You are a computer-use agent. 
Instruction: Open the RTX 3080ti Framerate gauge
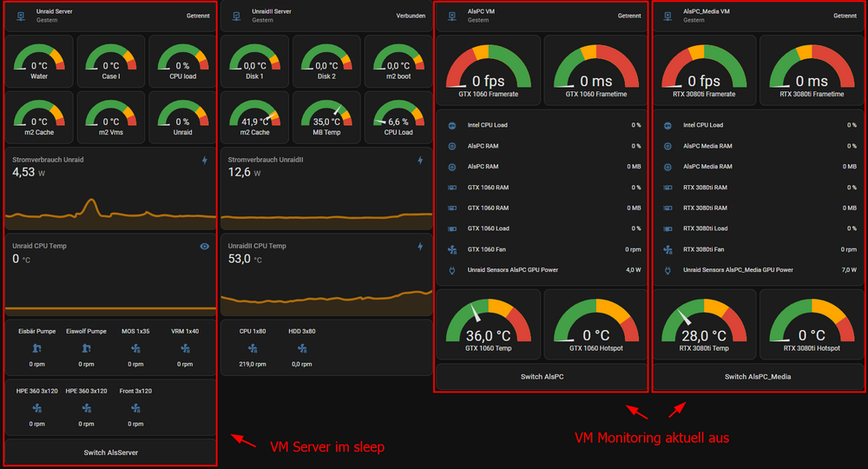704,70
